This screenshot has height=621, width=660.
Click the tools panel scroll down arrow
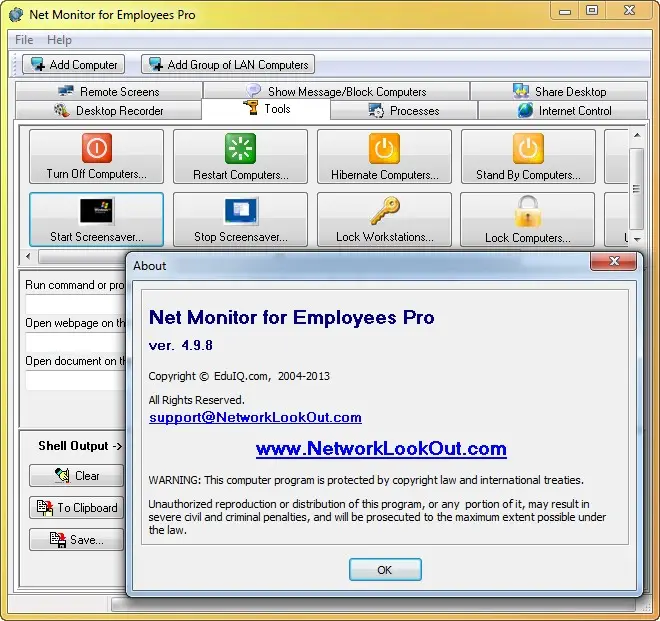637,239
